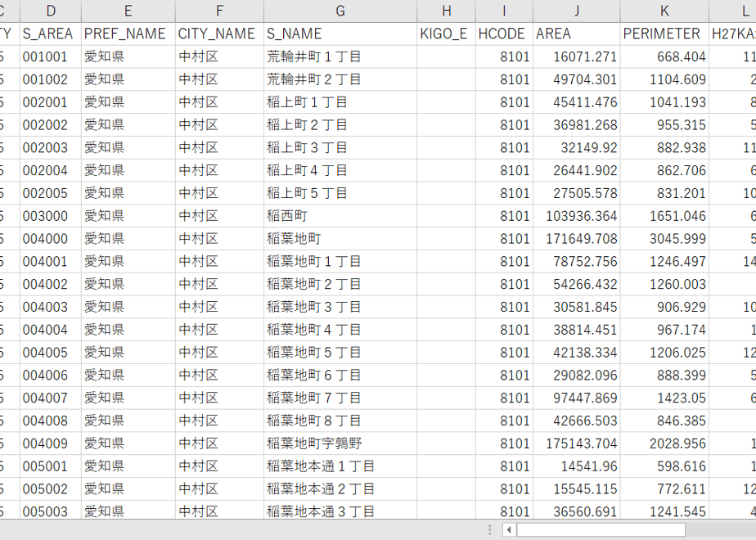Click the horizontal scrollbar thumb
Image resolution: width=756 pixels, height=540 pixels.
click(x=601, y=530)
